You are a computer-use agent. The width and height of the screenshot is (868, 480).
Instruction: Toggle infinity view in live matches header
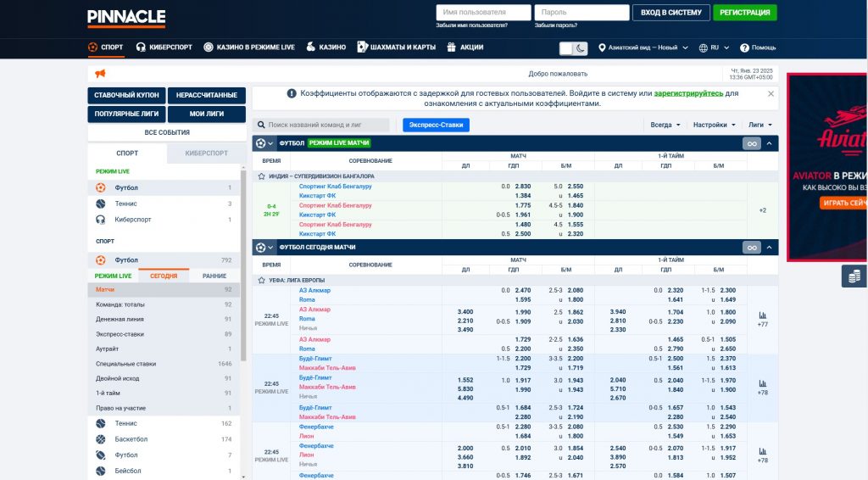pos(751,143)
